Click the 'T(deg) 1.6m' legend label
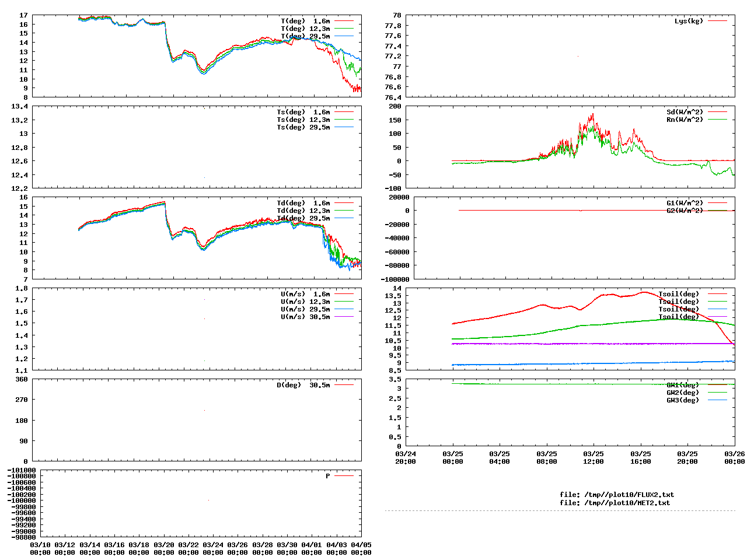 305,21
